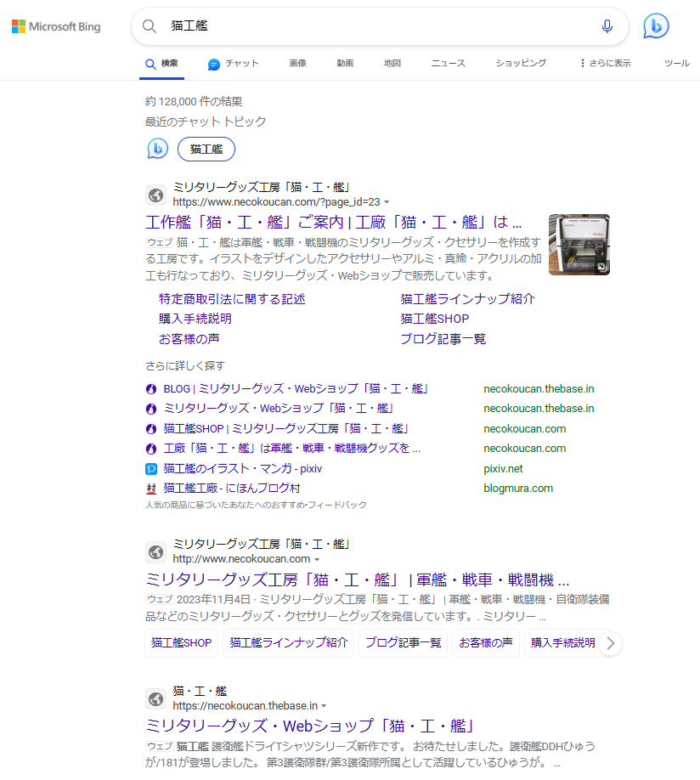Click favicon next to ミリタリーグッズ・Webショップ related row
Screen dimensions: 700x780
tap(151, 409)
